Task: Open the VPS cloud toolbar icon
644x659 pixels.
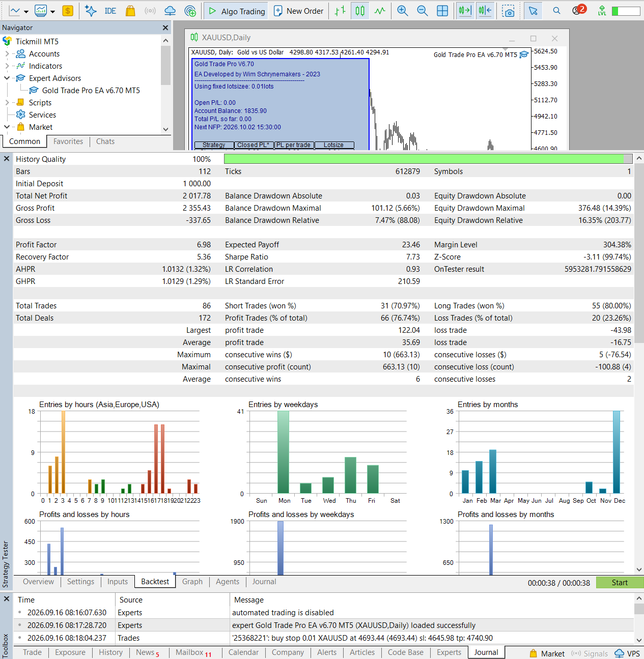Action: click(x=170, y=11)
